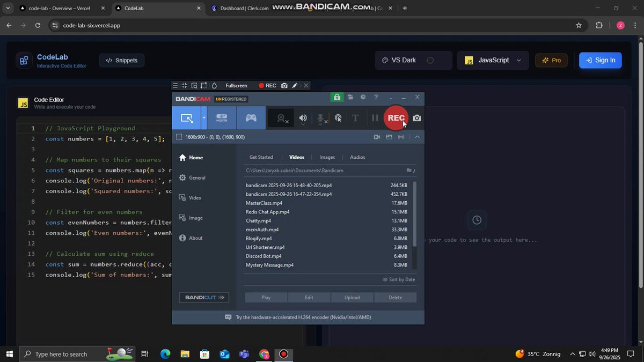Open the Home section in Bandicam sidebar
Screen dimensions: 644x362
191,158
